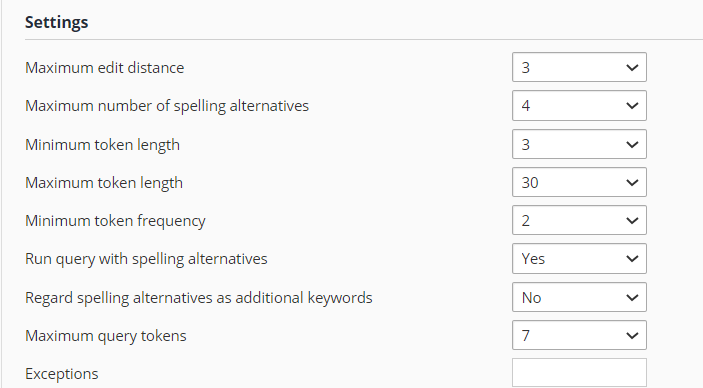Open Regard spelling alternatives as keywords dropdown
The height and width of the screenshot is (388, 703).
click(x=579, y=297)
